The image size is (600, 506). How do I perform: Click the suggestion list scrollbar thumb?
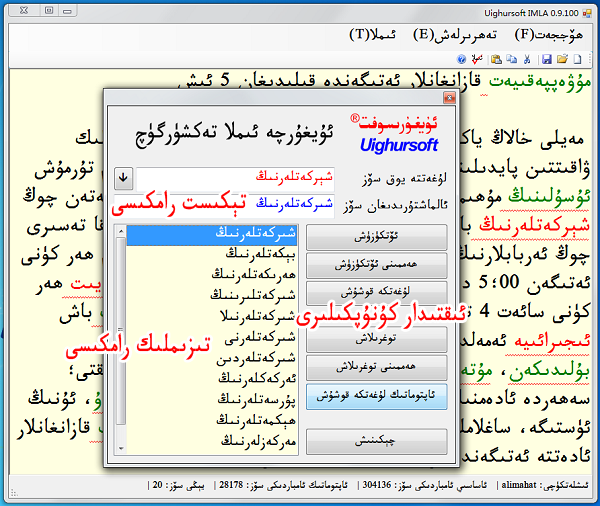pos(121,331)
